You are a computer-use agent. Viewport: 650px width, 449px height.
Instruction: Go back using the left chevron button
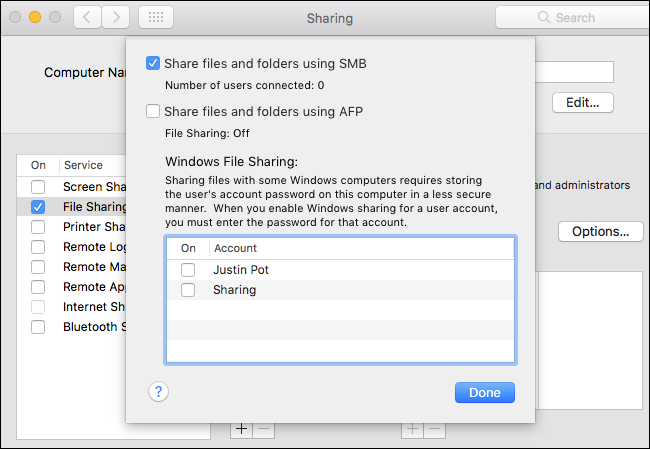tap(87, 17)
